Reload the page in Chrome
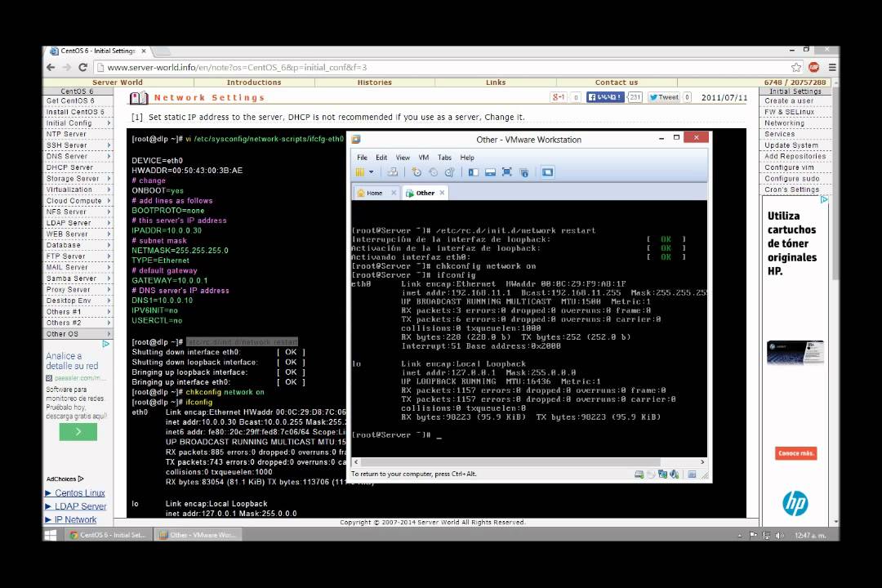The image size is (882, 588). [82, 68]
